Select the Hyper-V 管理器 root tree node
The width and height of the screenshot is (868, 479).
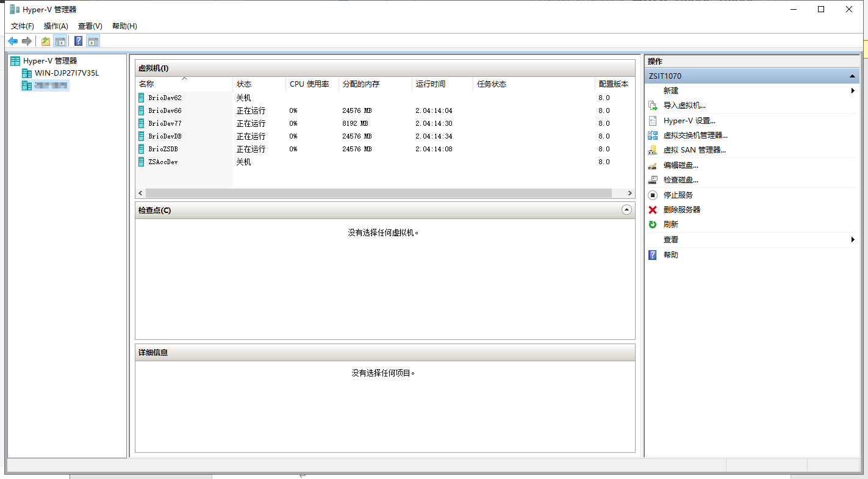point(50,61)
